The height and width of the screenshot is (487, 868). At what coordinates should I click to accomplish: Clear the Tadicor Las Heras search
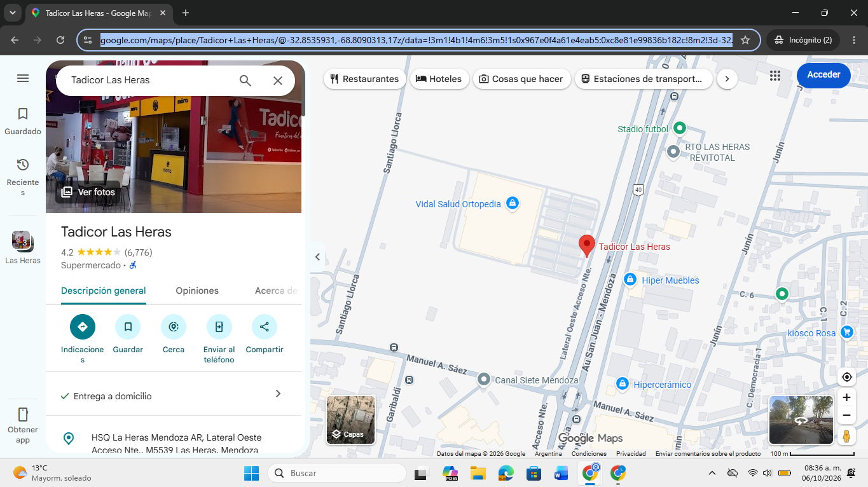(278, 81)
